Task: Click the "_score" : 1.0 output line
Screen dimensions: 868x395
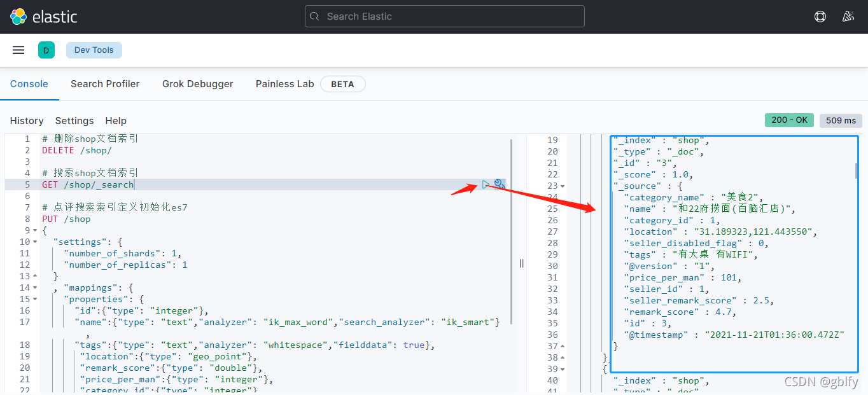Action: pyautogui.click(x=654, y=174)
